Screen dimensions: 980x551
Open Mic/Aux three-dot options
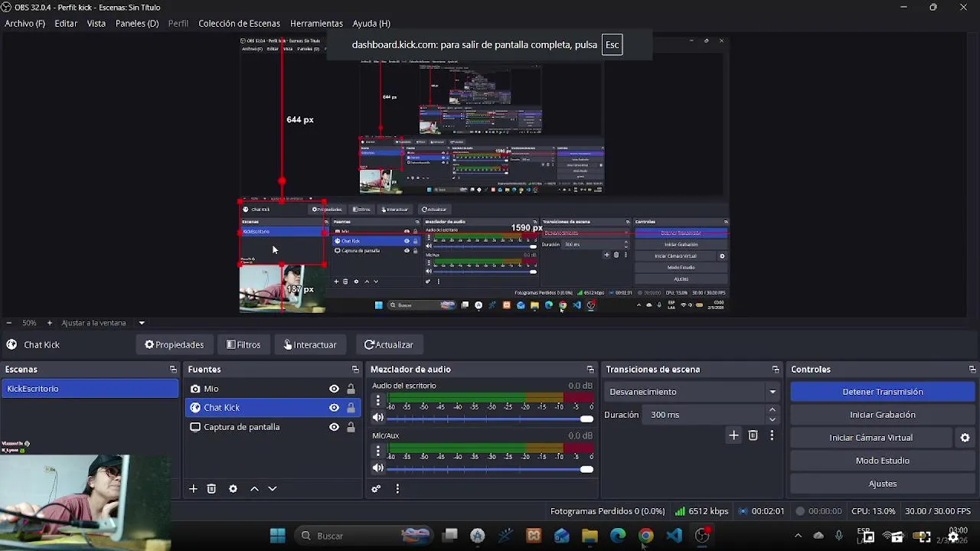coord(377,451)
